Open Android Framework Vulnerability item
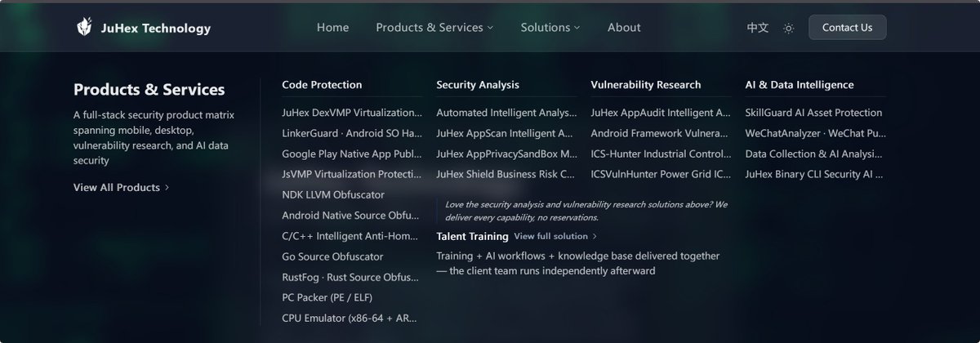The image size is (980, 343). click(659, 133)
